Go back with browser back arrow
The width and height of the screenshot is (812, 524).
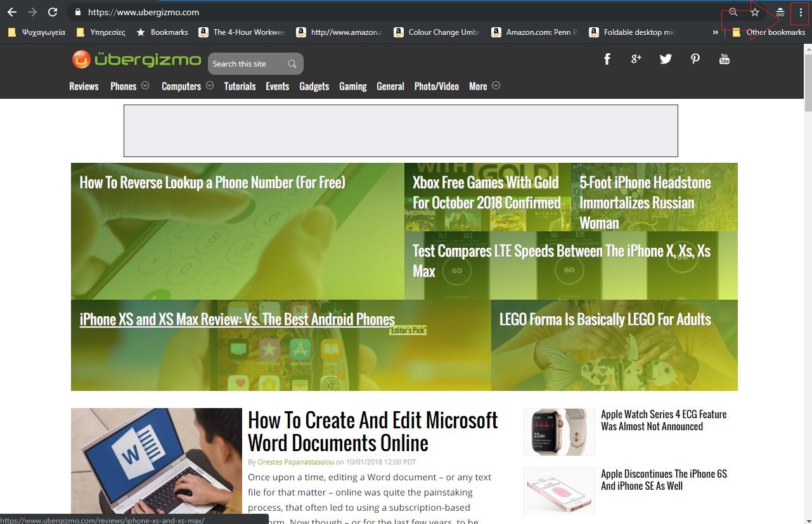12,12
